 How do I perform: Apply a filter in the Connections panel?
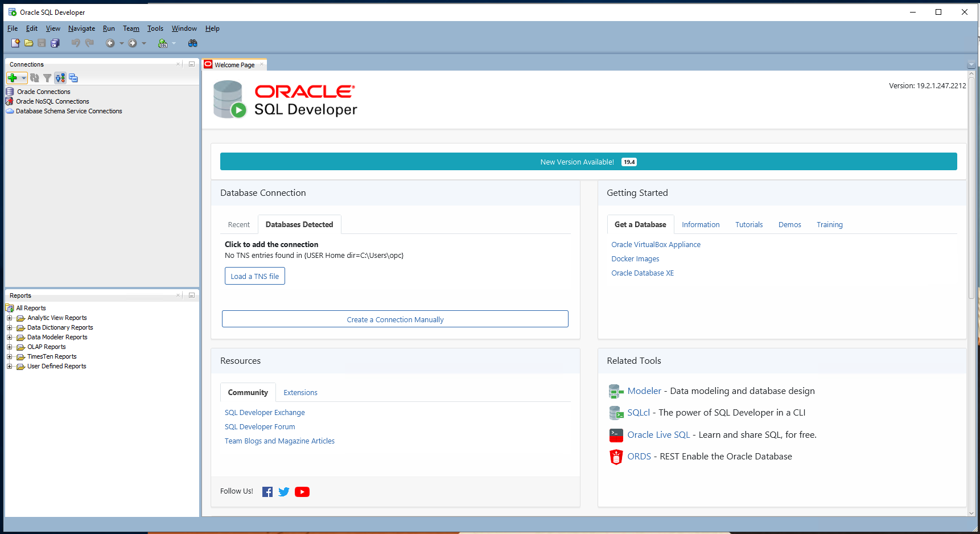pos(47,78)
